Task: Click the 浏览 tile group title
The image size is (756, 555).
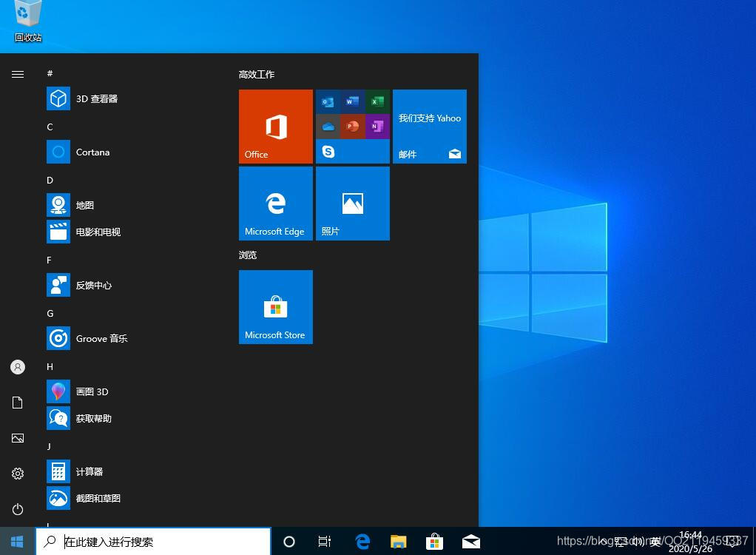Action: [248, 255]
